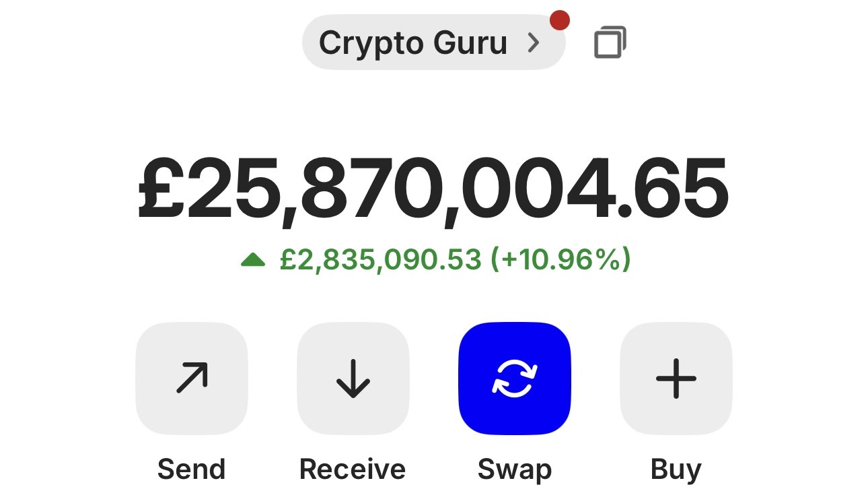The height and width of the screenshot is (489, 868).
Task: Tap the Send diagonal arrow icon
Action: point(192,378)
